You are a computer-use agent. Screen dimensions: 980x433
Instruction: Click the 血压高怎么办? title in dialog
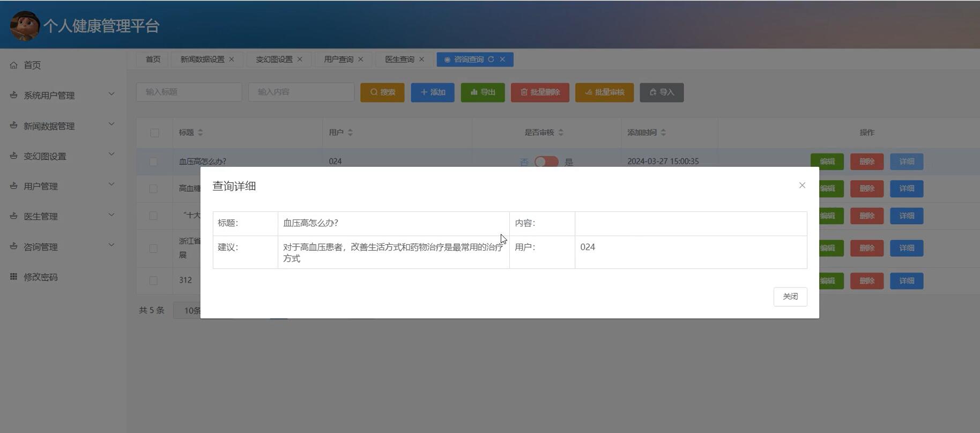click(310, 223)
